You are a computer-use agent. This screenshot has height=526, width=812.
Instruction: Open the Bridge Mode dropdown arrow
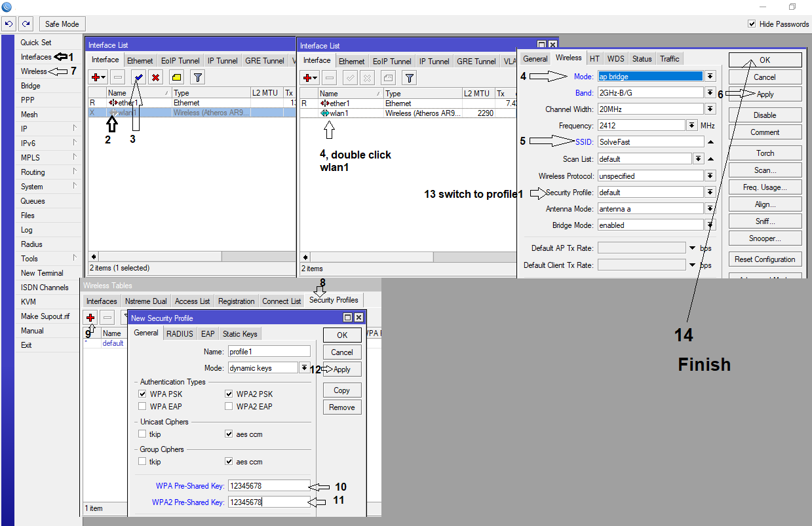(x=710, y=225)
